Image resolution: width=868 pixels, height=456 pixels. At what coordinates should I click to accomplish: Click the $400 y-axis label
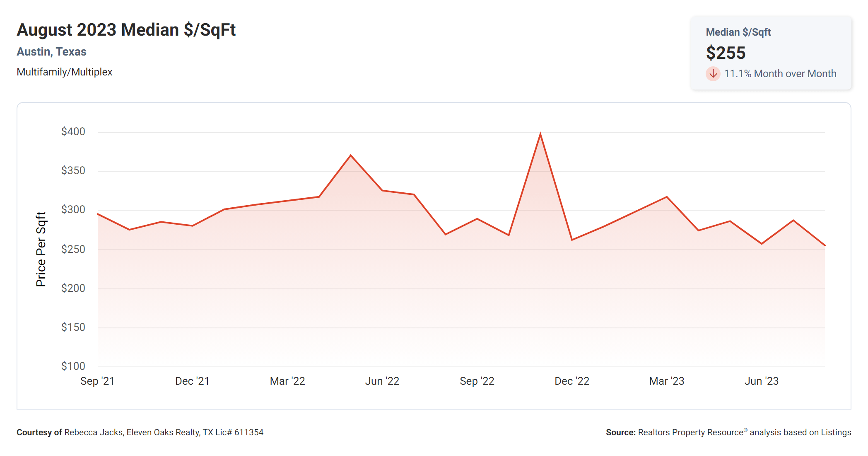pos(73,132)
